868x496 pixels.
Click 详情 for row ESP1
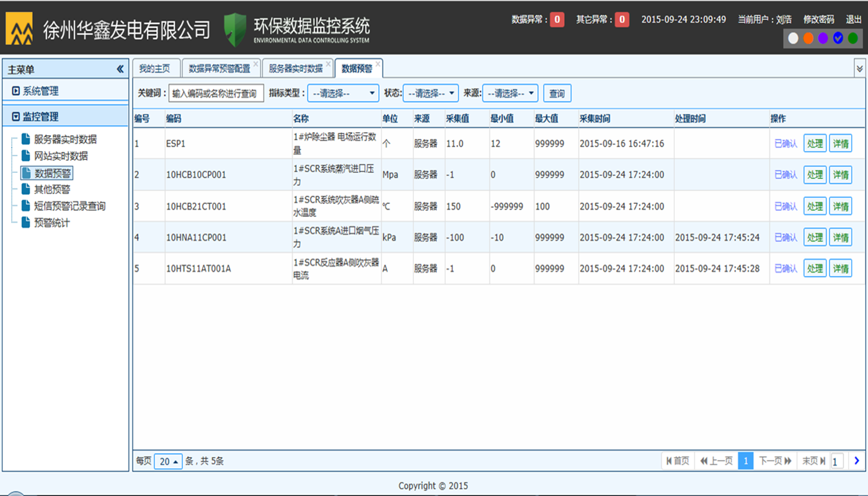[x=841, y=143]
